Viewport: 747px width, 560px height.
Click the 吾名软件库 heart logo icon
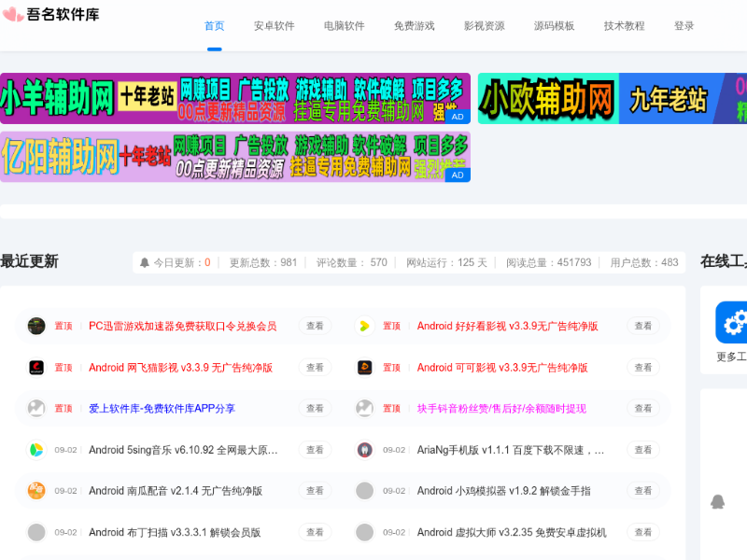(13, 16)
